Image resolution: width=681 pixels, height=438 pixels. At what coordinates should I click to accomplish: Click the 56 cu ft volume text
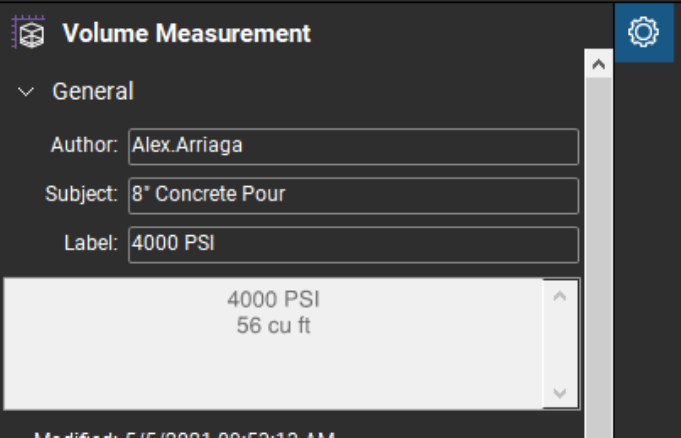point(273,325)
